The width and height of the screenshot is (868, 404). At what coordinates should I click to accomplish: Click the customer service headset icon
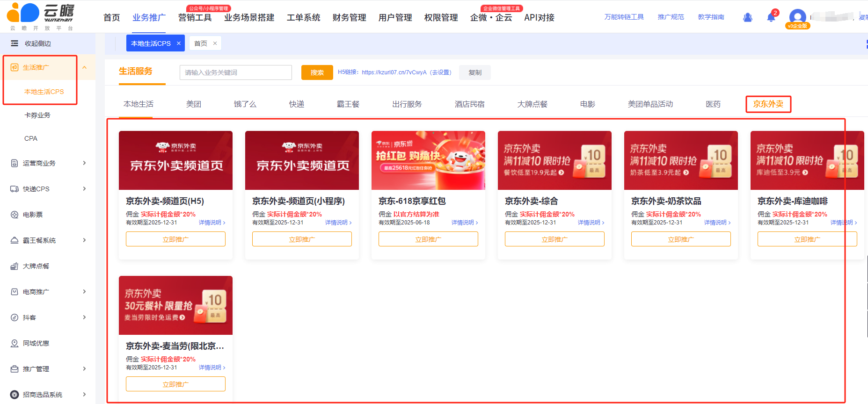(748, 17)
